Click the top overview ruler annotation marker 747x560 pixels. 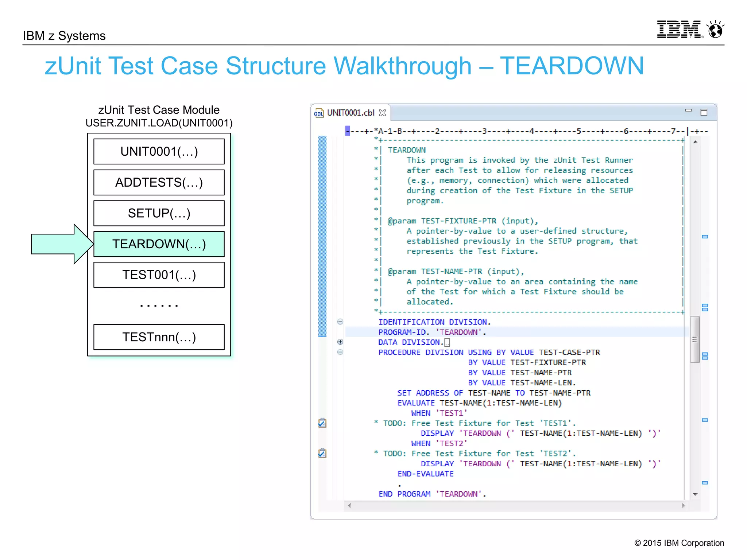(x=705, y=237)
